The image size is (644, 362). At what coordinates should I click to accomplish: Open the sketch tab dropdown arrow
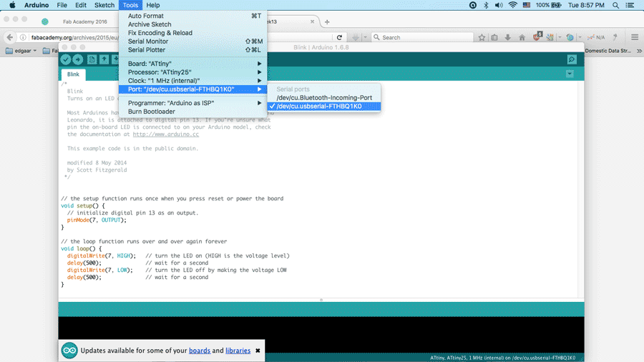coord(570,74)
